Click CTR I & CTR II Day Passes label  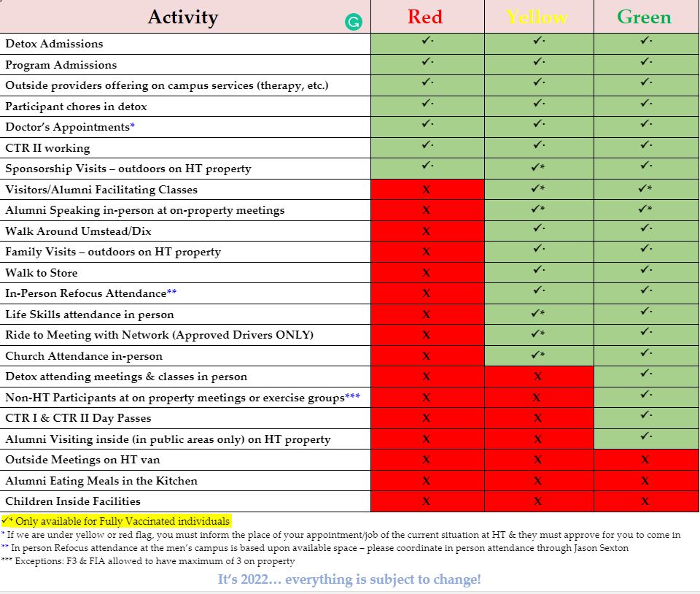(x=78, y=418)
